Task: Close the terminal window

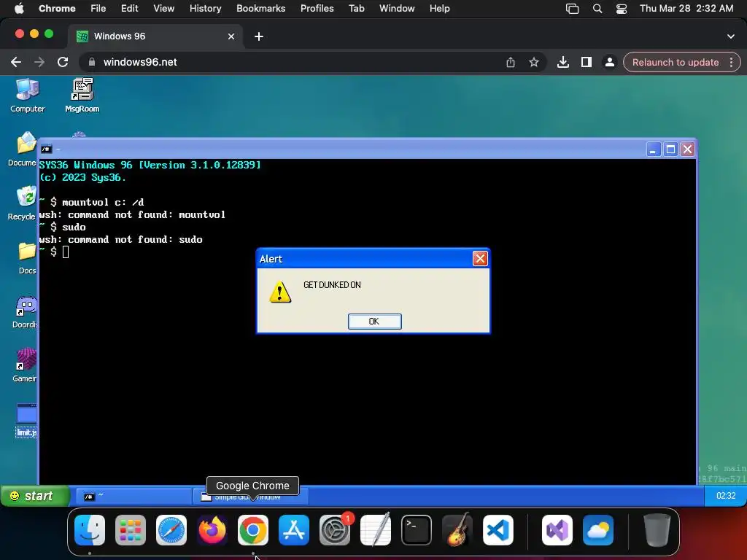Action: (x=687, y=149)
